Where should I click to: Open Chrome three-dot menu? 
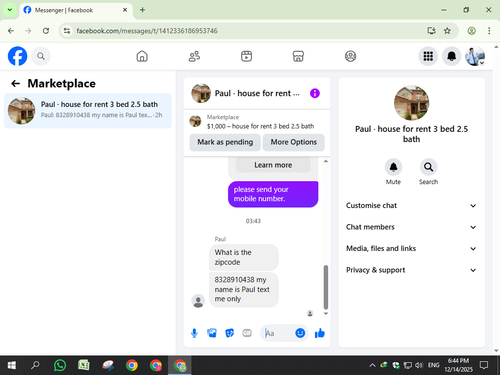point(489,31)
